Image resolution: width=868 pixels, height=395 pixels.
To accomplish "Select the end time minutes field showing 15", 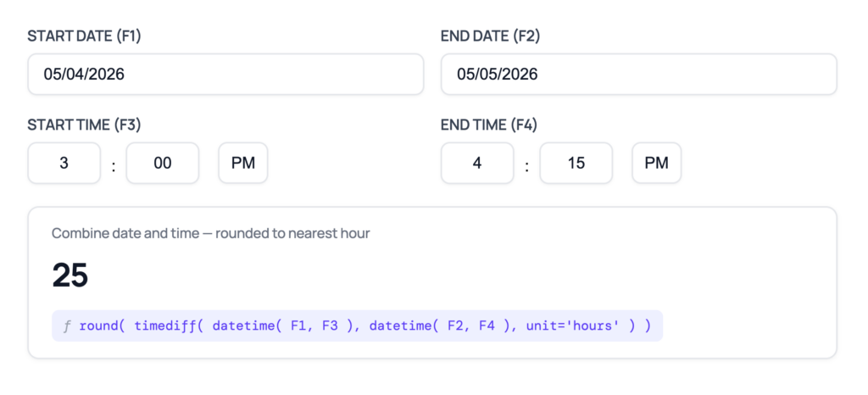I will click(x=576, y=164).
